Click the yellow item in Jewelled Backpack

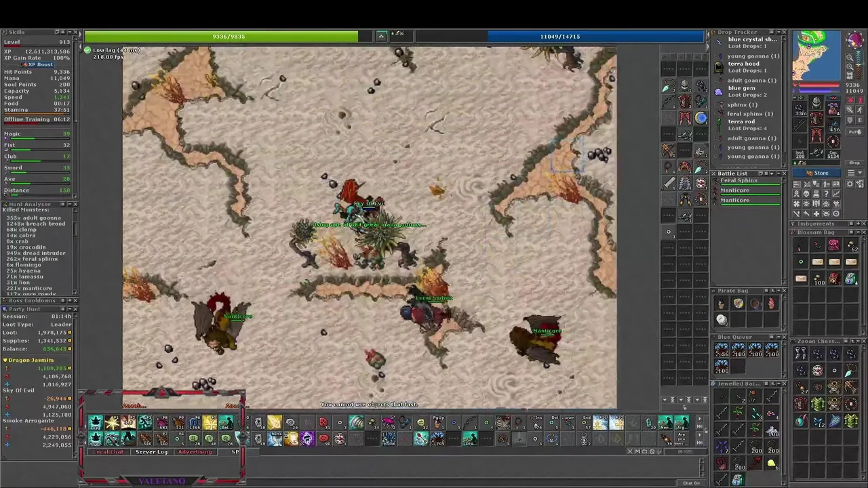coord(772,464)
